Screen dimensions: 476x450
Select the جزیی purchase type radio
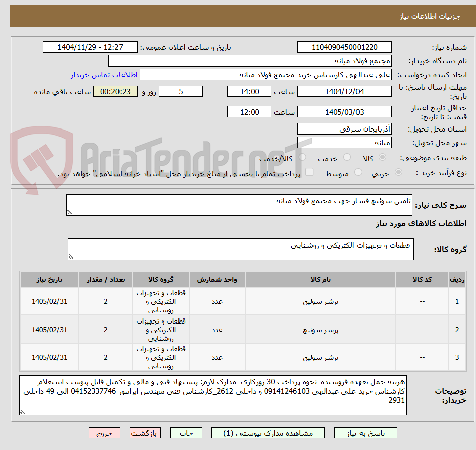click(398, 172)
